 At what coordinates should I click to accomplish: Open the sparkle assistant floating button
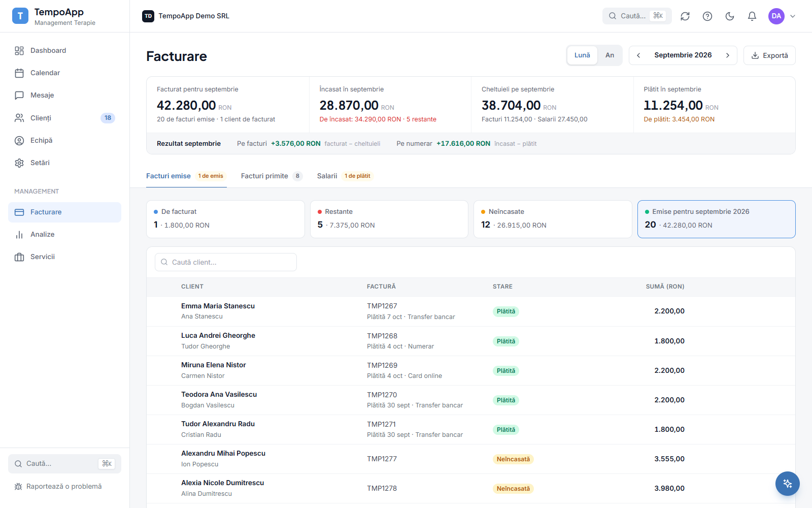pos(787,484)
